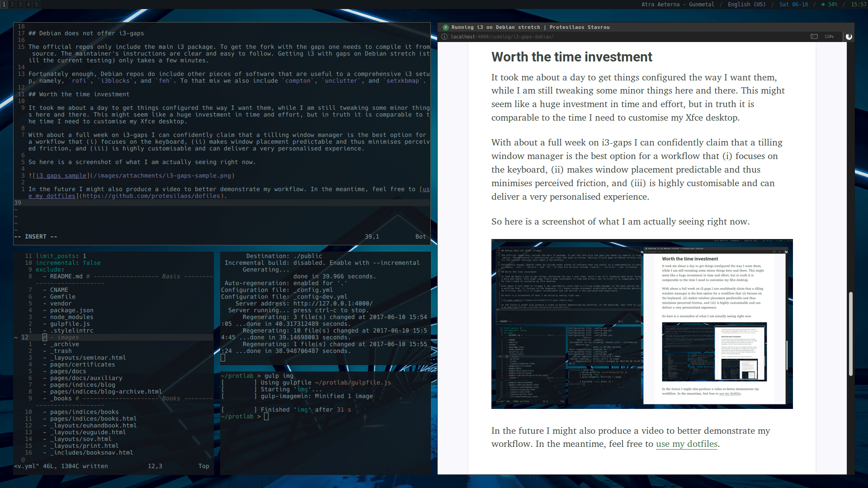Place cursor at the ~/protlab shell prompt
Screen dimensions: 868x488
tap(266, 417)
